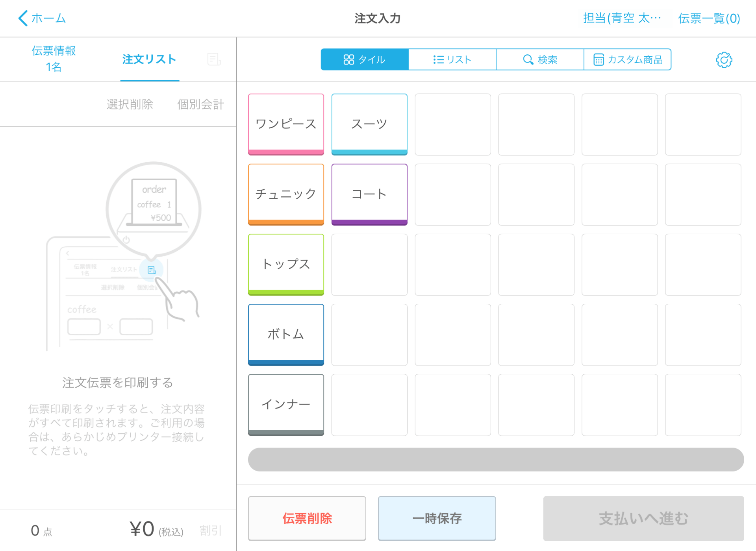Click 選択削除 button
This screenshot has height=551, width=756.
click(x=130, y=104)
